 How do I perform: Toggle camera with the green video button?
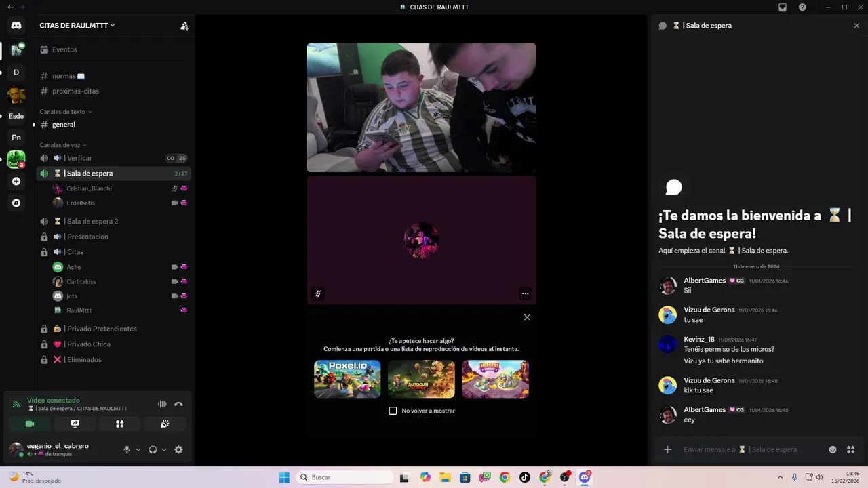30,424
